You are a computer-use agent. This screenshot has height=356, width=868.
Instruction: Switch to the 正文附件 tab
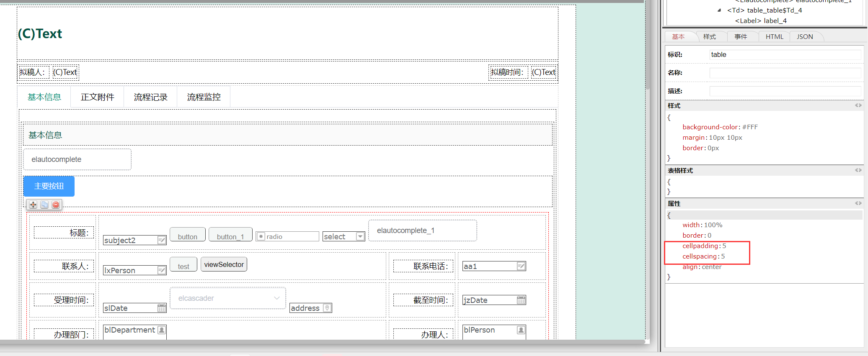coord(98,97)
